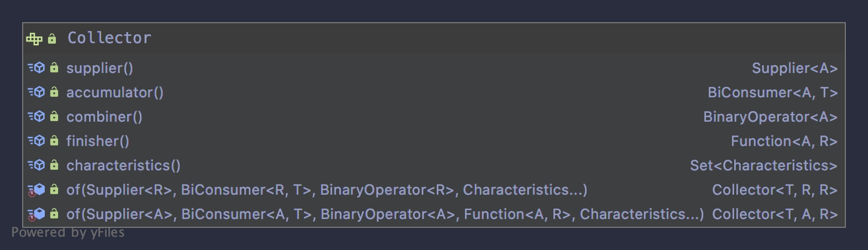
Task: Click the interface icon beside Collector
Action: coord(34,39)
